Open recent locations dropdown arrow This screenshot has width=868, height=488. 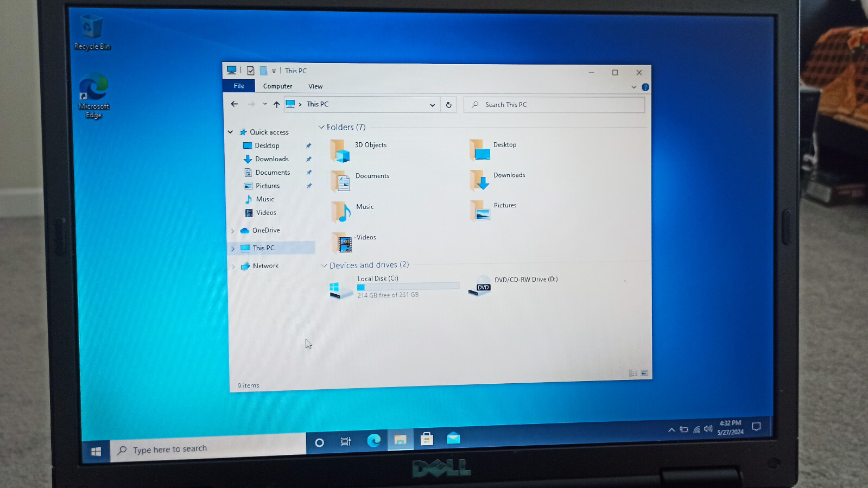coord(265,104)
